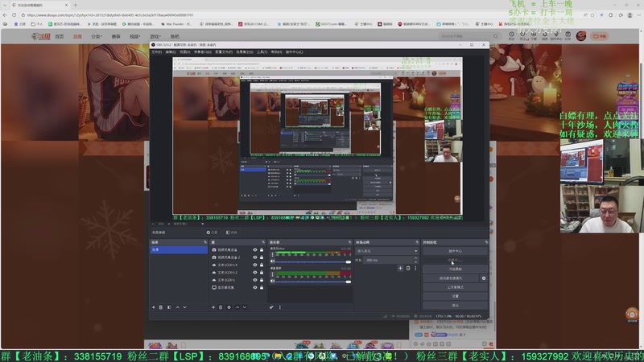Add a new scene with the plus icon
This screenshot has height=362, width=644.
(x=154, y=307)
